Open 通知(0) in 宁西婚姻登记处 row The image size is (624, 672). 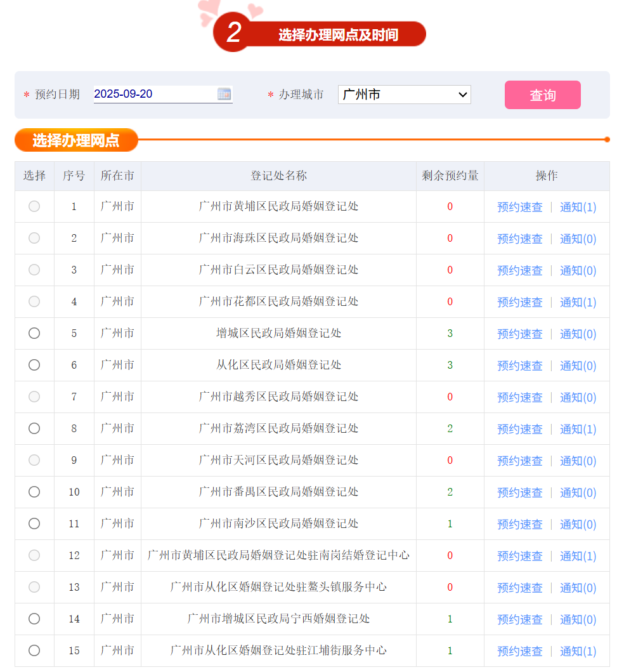point(578,619)
